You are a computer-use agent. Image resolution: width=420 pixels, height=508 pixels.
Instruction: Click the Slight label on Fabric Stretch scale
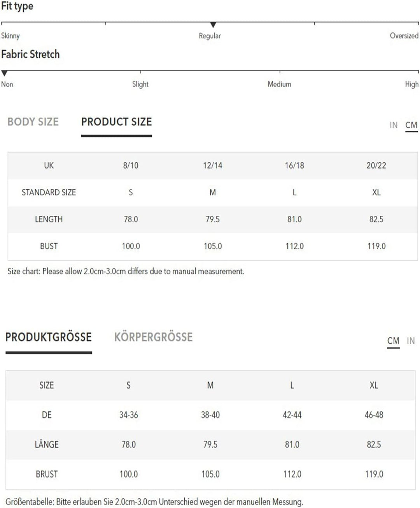click(x=140, y=84)
